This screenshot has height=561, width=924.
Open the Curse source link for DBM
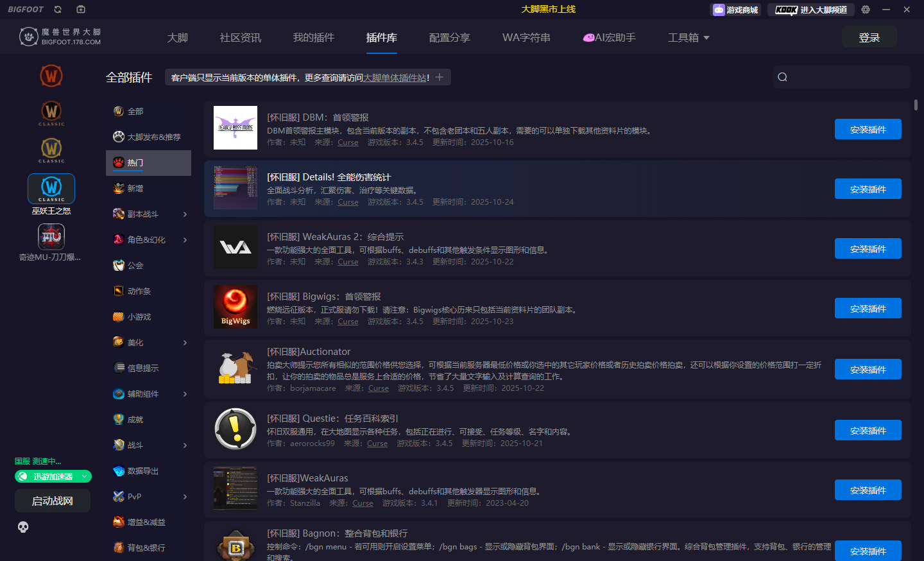click(348, 142)
